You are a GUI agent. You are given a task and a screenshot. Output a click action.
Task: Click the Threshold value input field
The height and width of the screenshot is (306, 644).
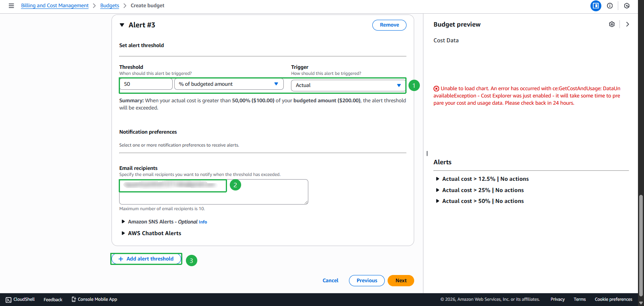pos(146,84)
